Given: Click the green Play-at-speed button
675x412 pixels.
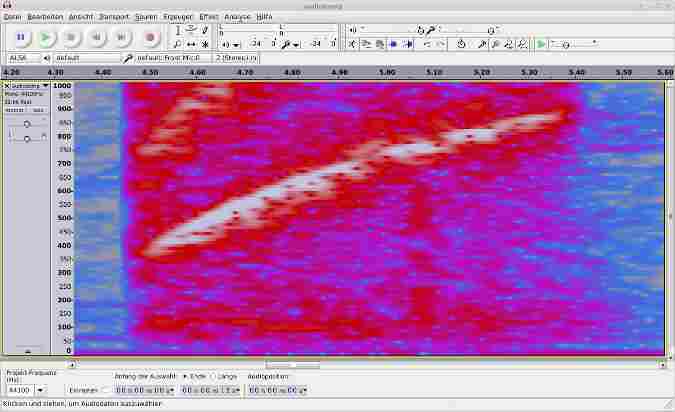Looking at the screenshot, I should pyautogui.click(x=541, y=44).
